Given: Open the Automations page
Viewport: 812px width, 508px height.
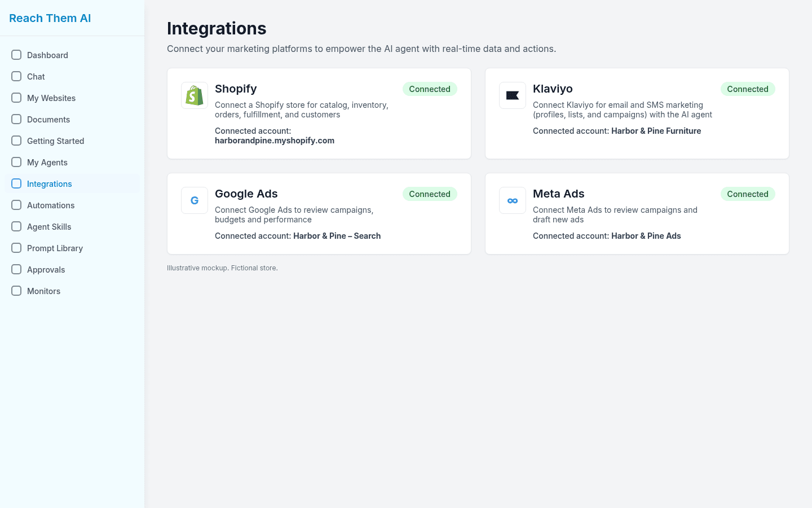Looking at the screenshot, I should point(72,205).
